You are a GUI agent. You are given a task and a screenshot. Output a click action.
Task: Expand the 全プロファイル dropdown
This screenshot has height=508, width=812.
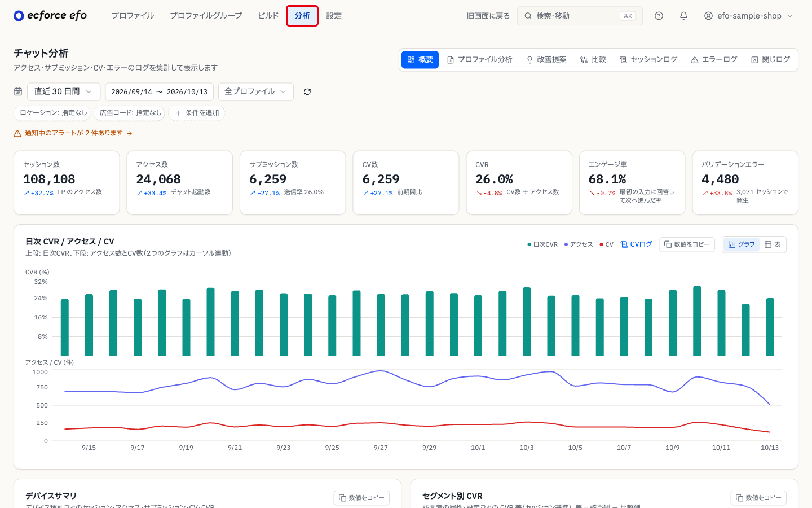click(256, 91)
